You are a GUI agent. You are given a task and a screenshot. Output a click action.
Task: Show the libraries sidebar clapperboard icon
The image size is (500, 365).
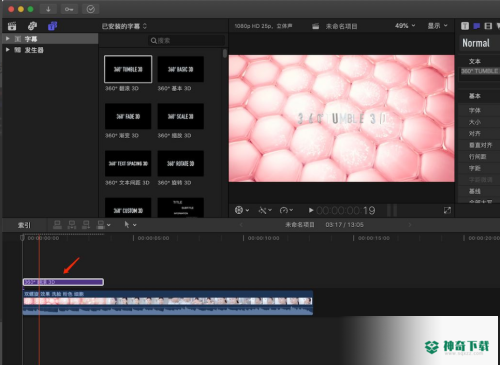[x=12, y=26]
